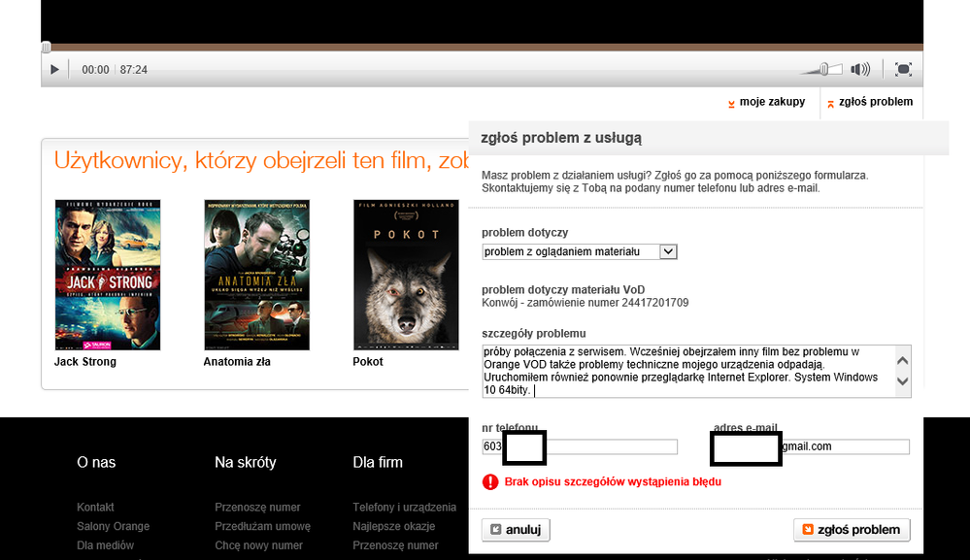The image size is (970, 560).
Task: Click the 'anuluj' button
Action: (x=517, y=530)
